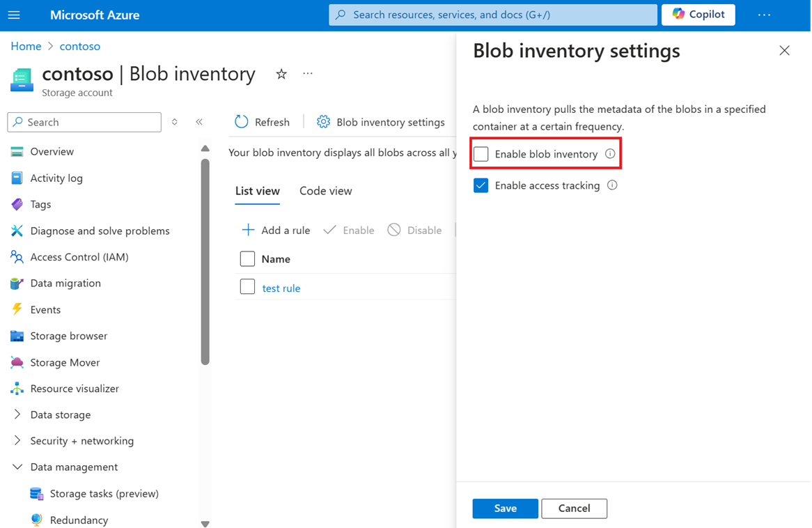
Task: Expand the Data storage section
Action: tap(60, 414)
